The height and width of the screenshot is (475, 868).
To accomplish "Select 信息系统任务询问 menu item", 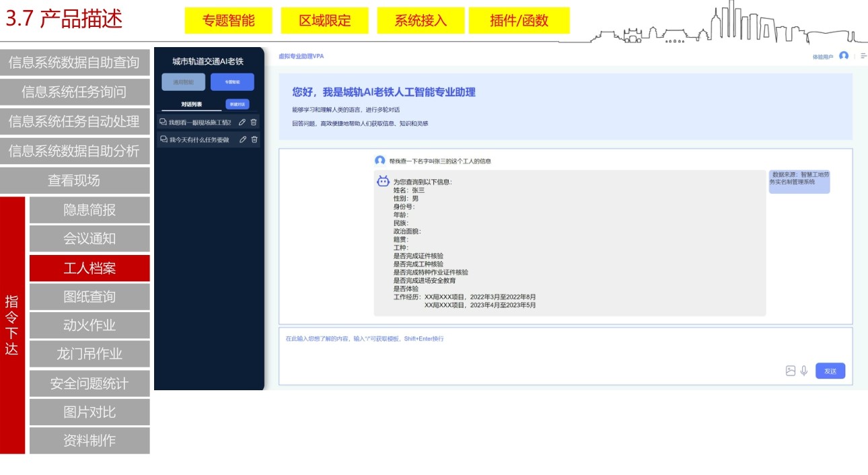I will 75,92.
